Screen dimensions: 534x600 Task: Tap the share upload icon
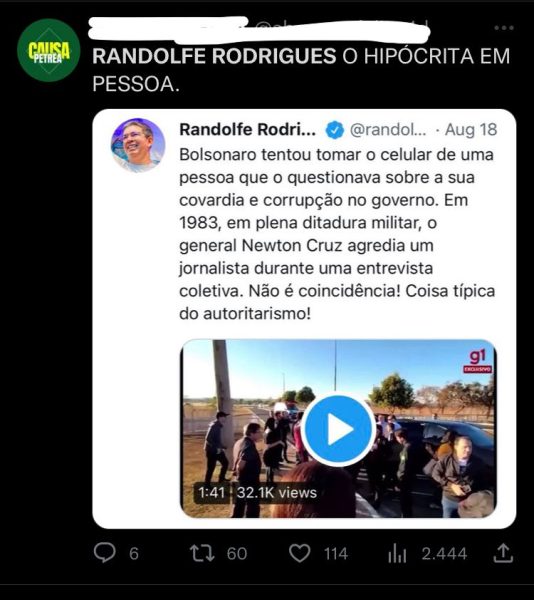click(503, 553)
